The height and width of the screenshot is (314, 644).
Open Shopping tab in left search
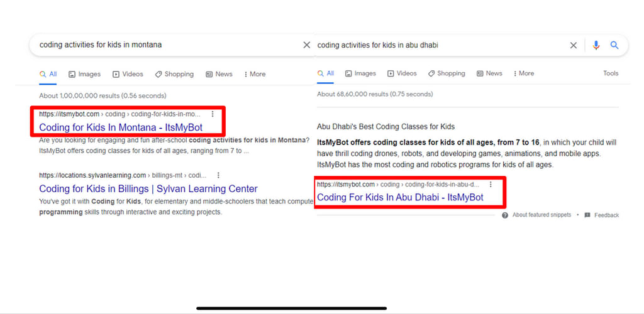coord(174,74)
